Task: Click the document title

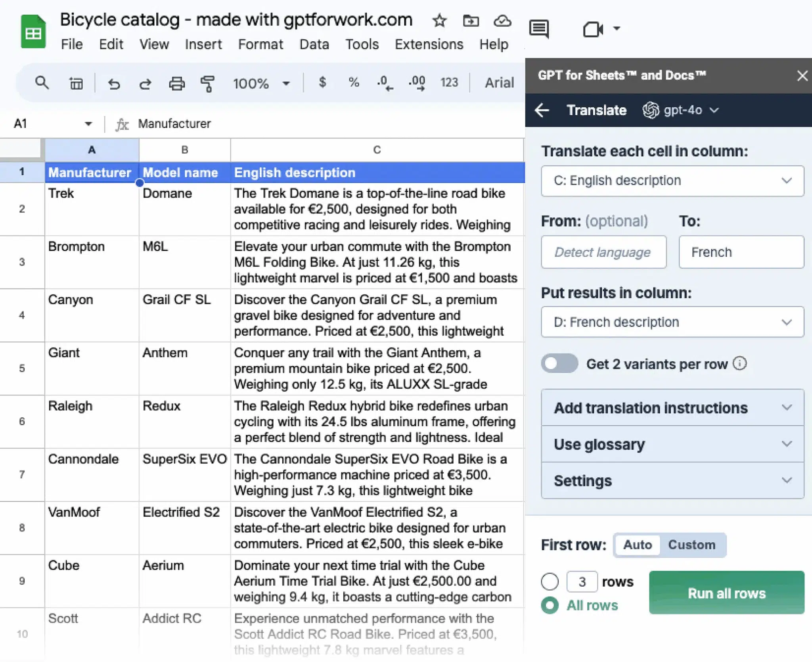Action: click(x=236, y=19)
